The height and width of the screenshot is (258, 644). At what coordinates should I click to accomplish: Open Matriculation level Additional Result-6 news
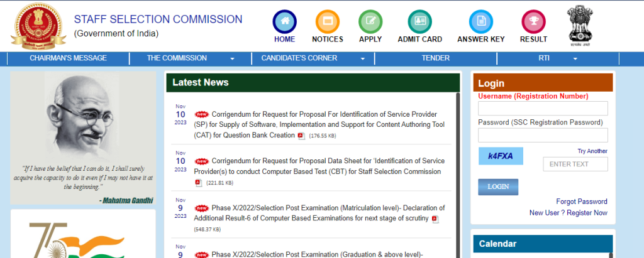[x=319, y=213]
